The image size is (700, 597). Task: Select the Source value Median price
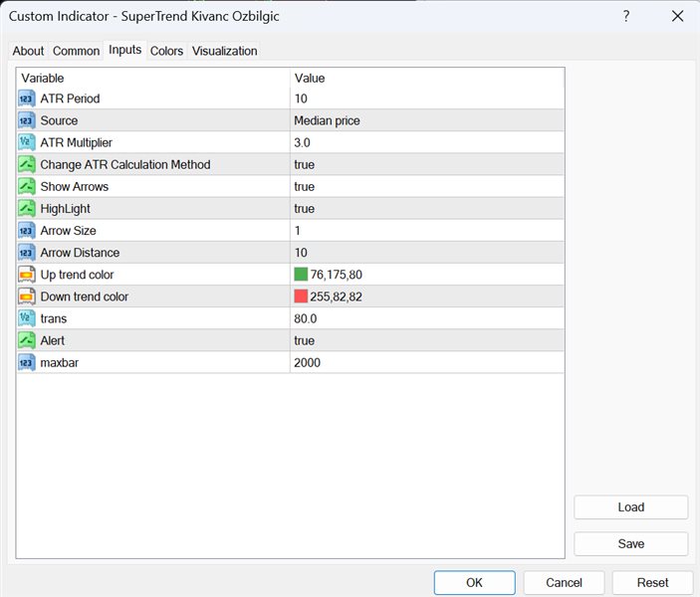tap(327, 120)
